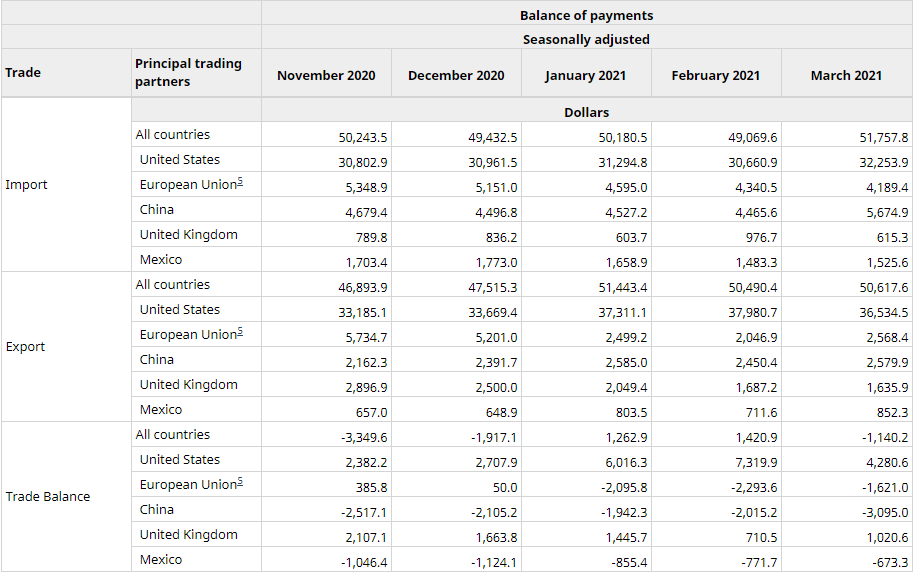Select the export cell showing 2,499.2
Viewport: 915px width, 575px height.
626,337
